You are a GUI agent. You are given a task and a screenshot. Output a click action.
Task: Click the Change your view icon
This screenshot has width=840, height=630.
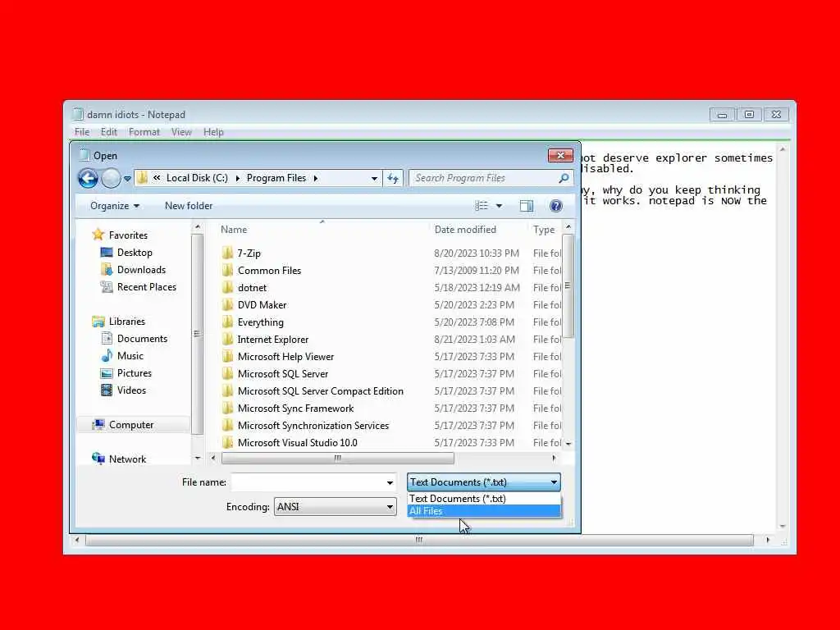[482, 206]
